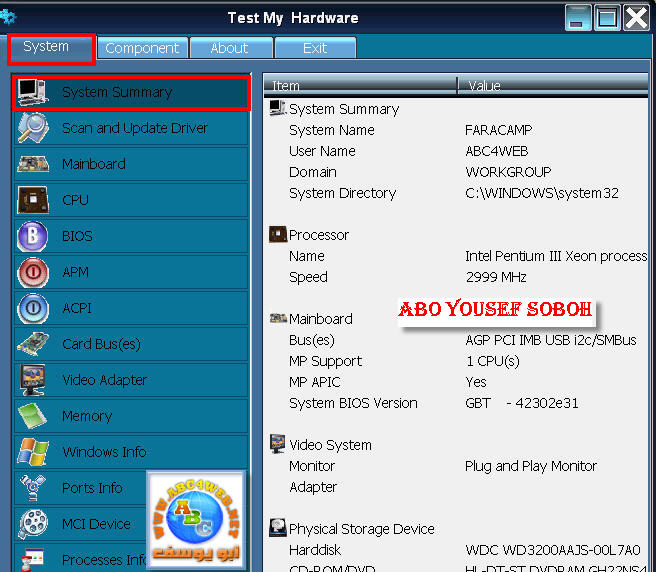
Task: Click the System Summary computer icon in sidebar
Action: [x=33, y=92]
